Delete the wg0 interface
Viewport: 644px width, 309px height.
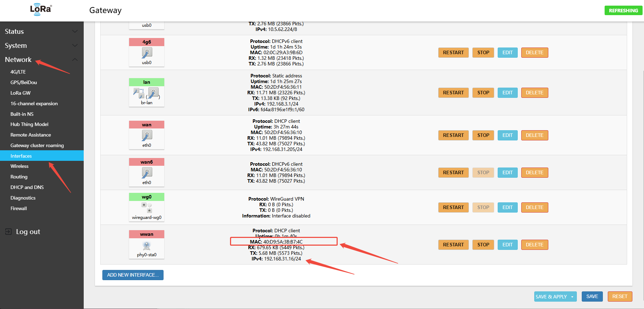[534, 207]
